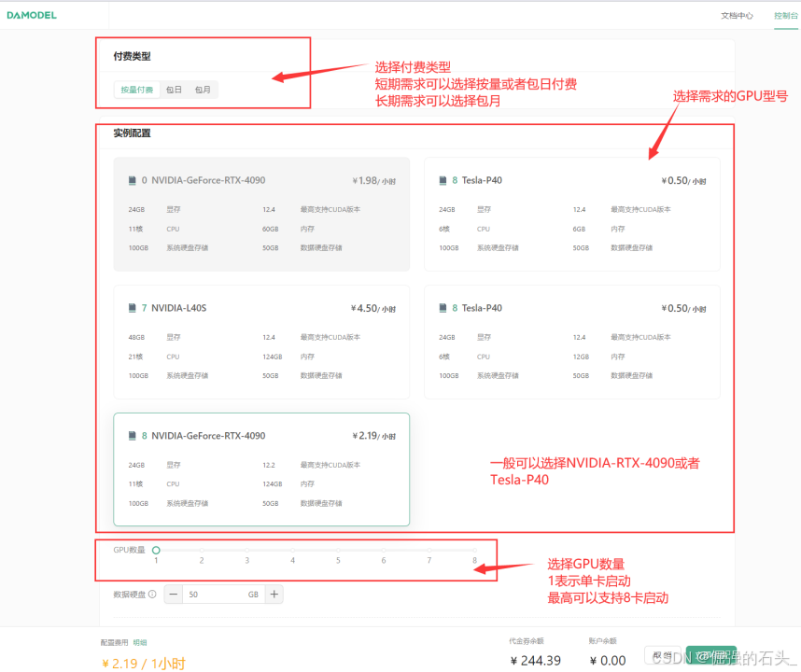Click the ¥ 0.00 账户余额 value
This screenshot has height=672, width=801.
(608, 660)
